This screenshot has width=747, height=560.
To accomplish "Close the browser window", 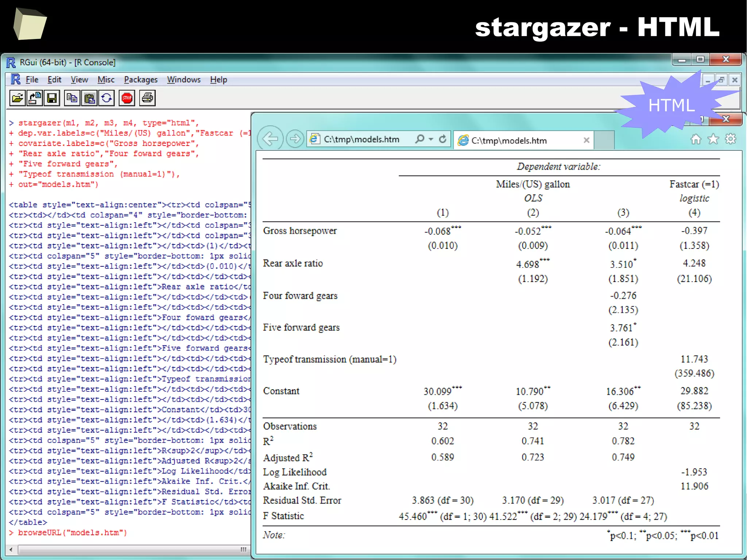I will click(x=726, y=119).
